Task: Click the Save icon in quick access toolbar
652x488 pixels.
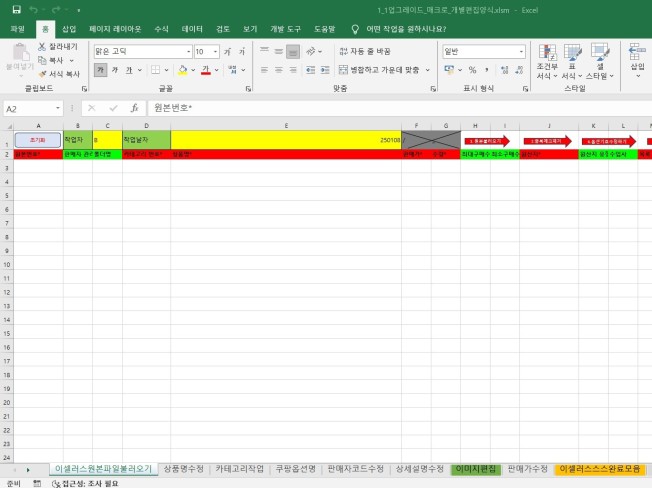Action: (x=16, y=9)
